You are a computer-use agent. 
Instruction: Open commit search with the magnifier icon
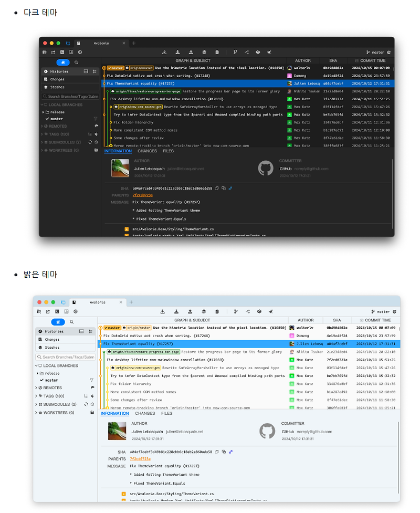76,62
